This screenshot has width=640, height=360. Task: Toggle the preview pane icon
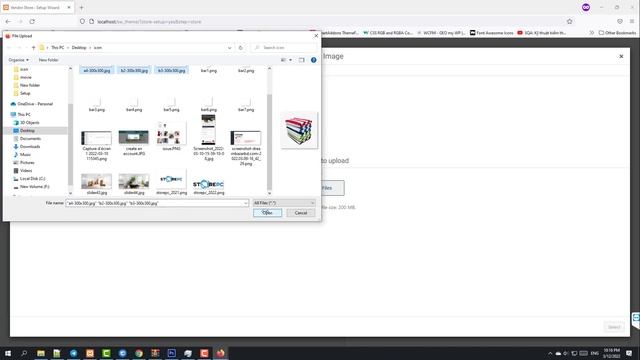(302, 60)
